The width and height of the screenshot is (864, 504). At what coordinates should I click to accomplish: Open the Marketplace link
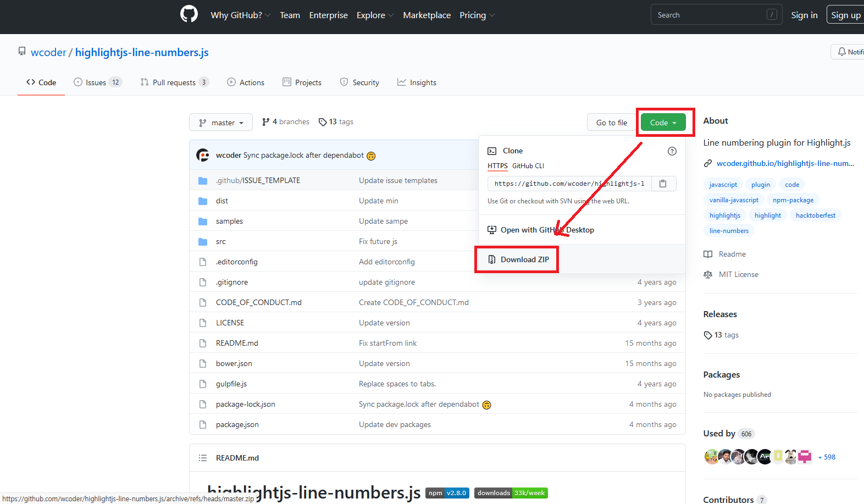click(427, 15)
